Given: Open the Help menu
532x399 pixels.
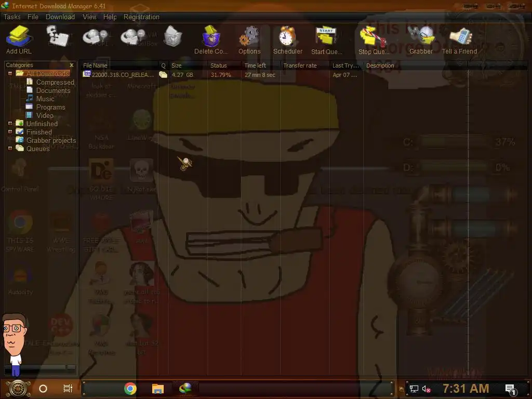Looking at the screenshot, I should pyautogui.click(x=110, y=17).
